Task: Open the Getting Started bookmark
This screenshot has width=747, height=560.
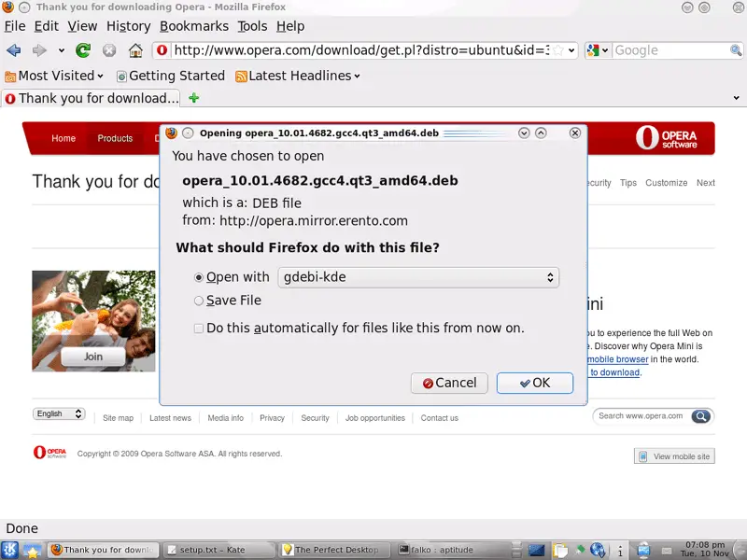Action: point(171,76)
